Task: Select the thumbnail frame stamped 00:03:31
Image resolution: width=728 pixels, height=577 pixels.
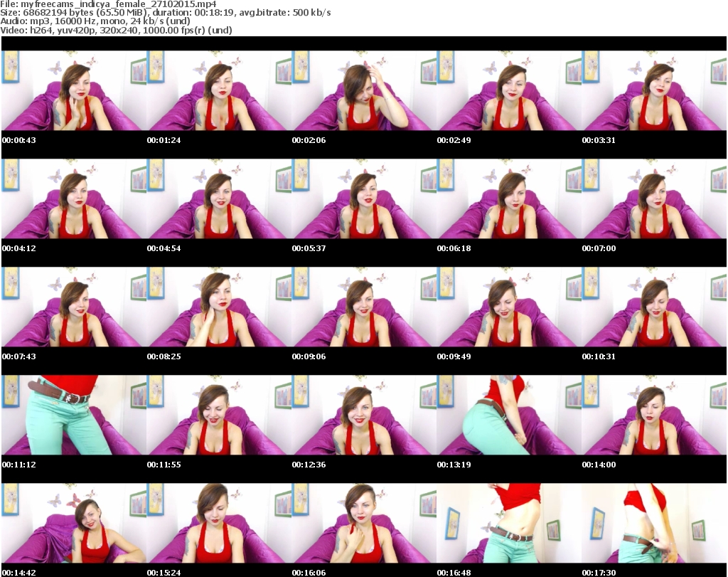Action: [x=654, y=90]
